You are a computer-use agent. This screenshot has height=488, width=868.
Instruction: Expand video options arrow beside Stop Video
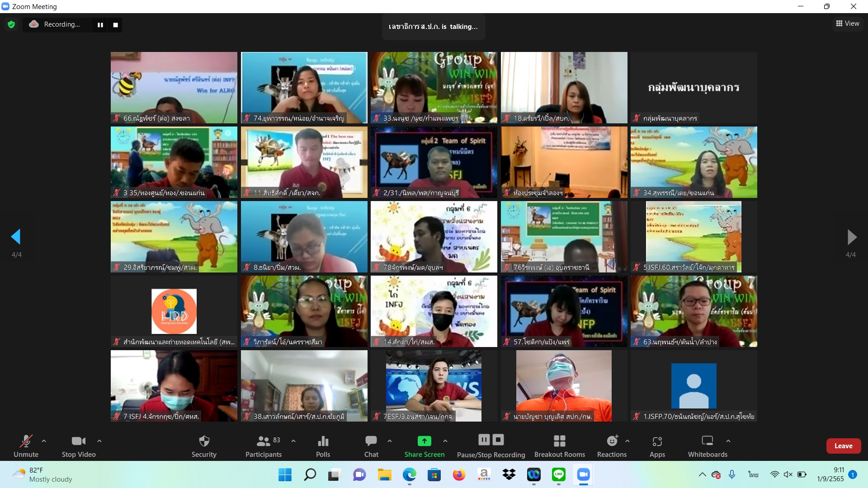(99, 441)
